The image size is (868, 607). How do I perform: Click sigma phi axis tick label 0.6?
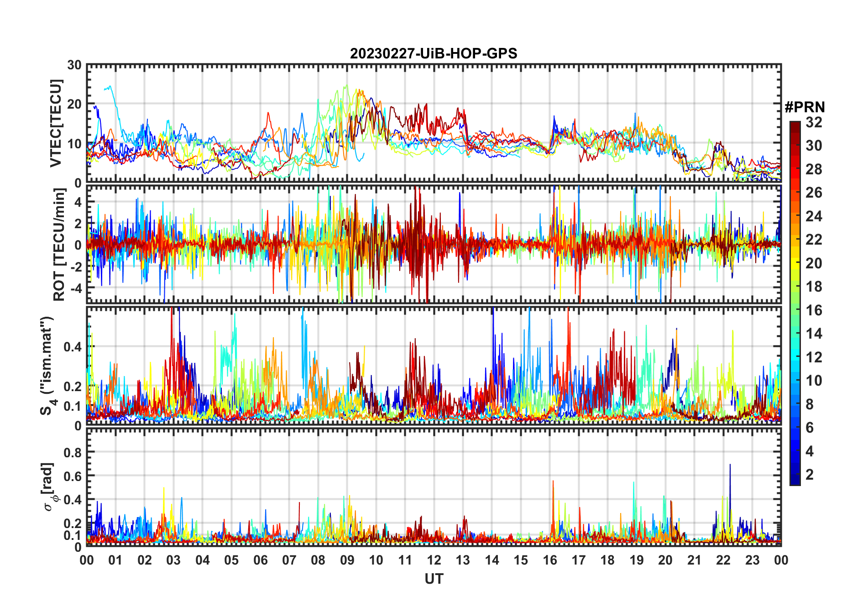click(73, 476)
